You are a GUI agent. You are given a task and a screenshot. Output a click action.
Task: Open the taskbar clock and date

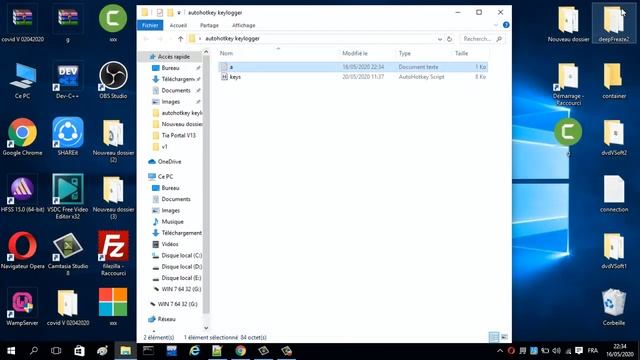(x=620, y=351)
